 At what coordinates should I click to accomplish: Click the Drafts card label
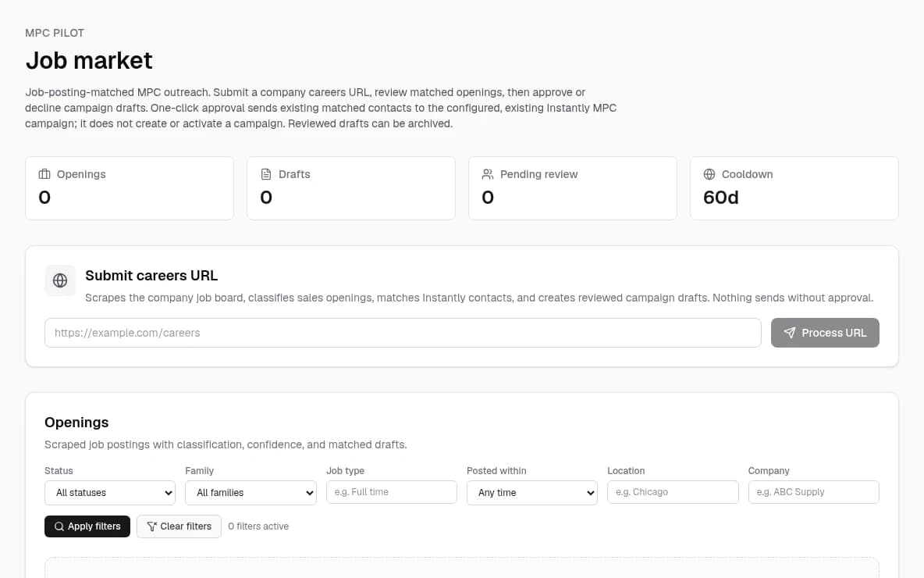point(294,174)
